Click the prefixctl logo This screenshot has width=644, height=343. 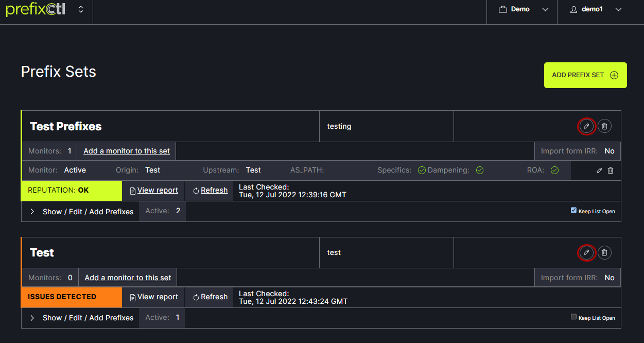click(36, 9)
